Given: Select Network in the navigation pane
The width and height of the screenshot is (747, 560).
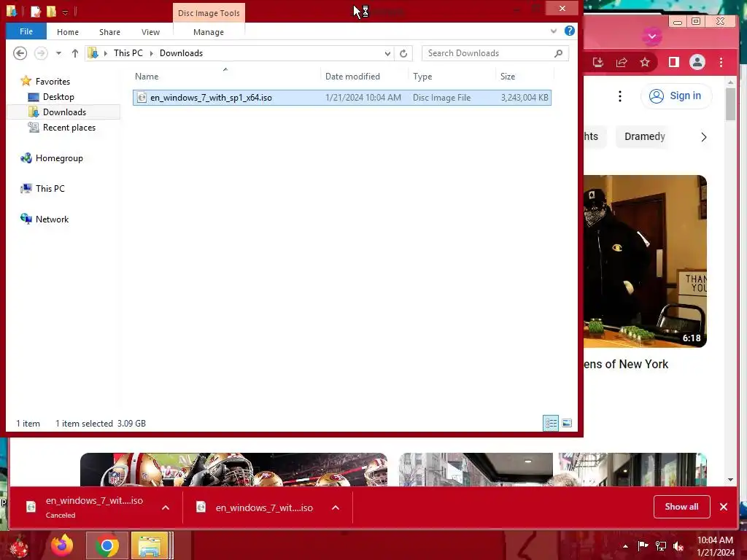Looking at the screenshot, I should (52, 219).
